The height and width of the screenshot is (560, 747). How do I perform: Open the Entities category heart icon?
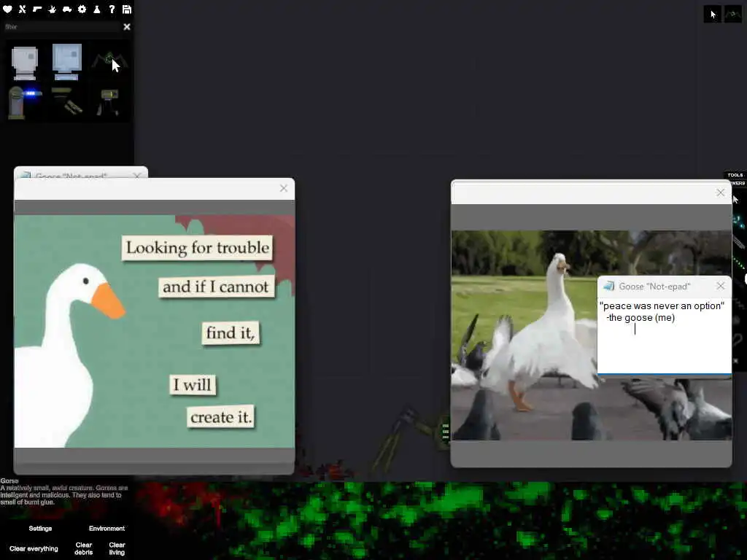coord(7,9)
